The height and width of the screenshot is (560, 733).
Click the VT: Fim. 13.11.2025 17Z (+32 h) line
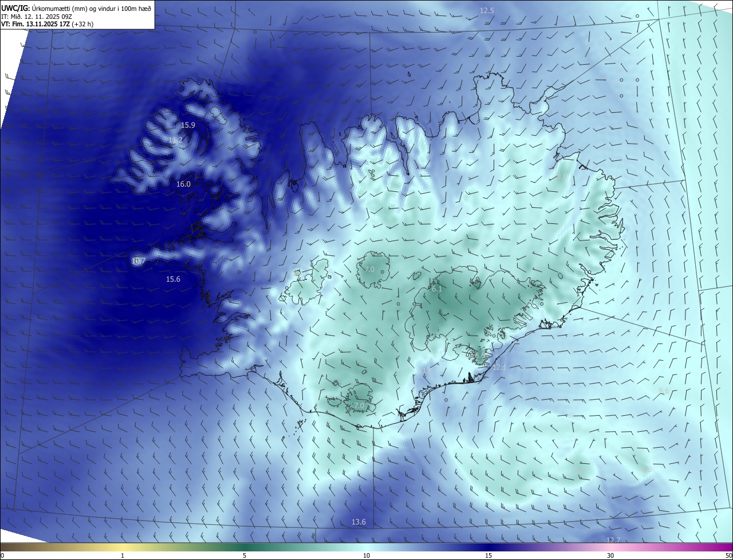pyautogui.click(x=47, y=24)
